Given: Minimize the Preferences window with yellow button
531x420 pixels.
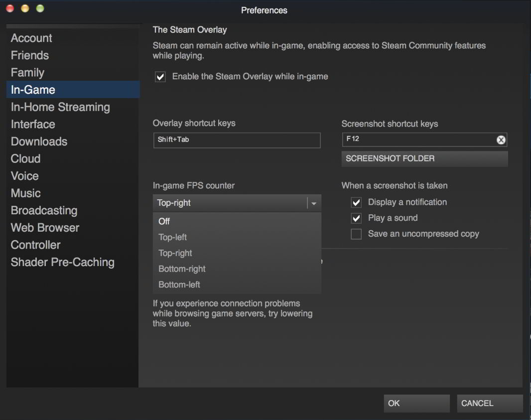Looking at the screenshot, I should click(x=25, y=8).
